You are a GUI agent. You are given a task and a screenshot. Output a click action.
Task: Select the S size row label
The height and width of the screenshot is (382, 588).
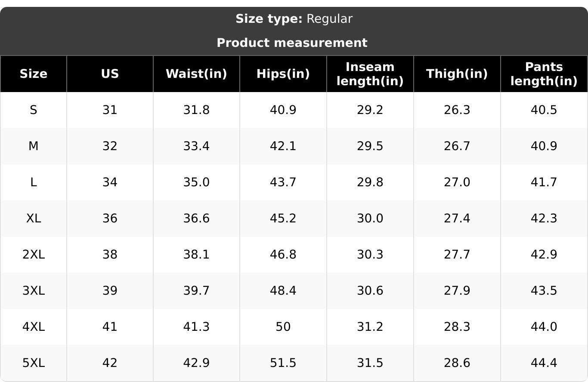pyautogui.click(x=34, y=110)
